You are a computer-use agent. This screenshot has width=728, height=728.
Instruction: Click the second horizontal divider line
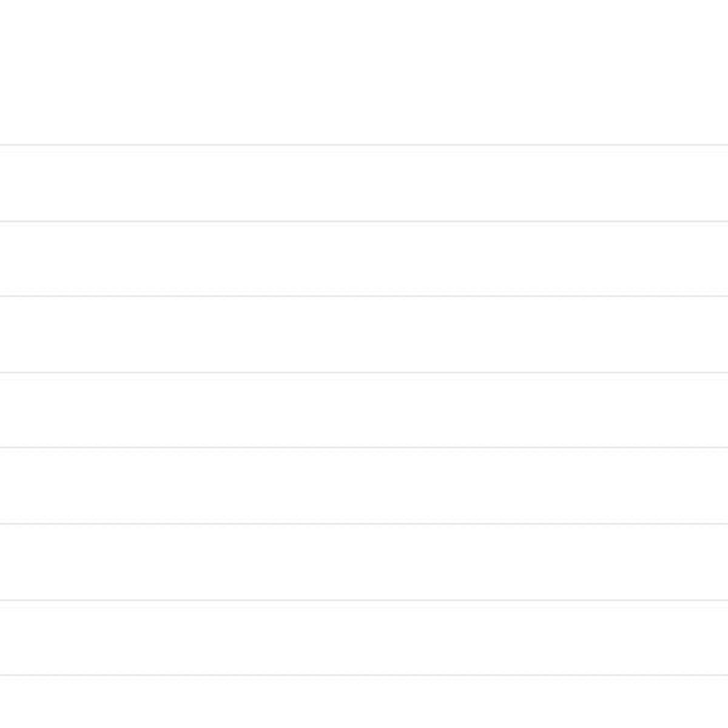(364, 221)
